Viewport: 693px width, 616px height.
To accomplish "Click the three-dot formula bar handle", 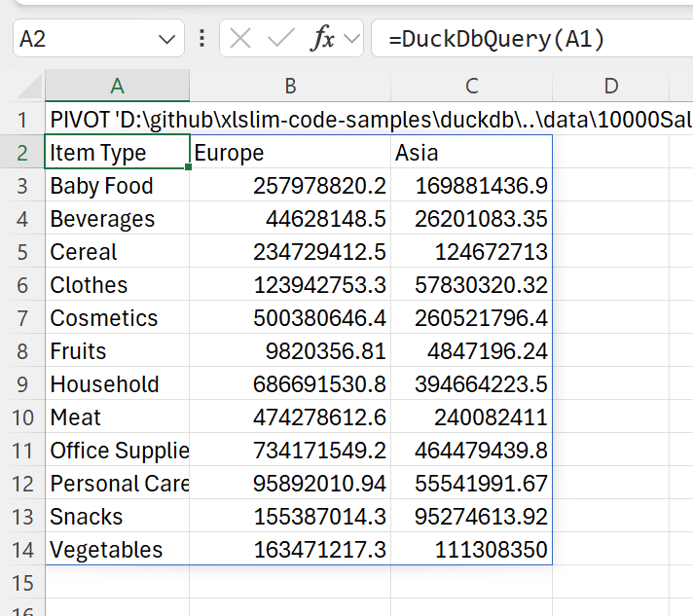I will [202, 39].
